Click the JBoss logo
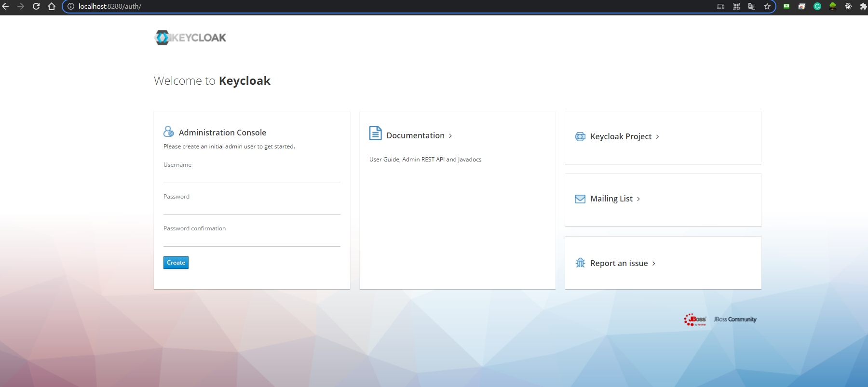 click(x=695, y=320)
